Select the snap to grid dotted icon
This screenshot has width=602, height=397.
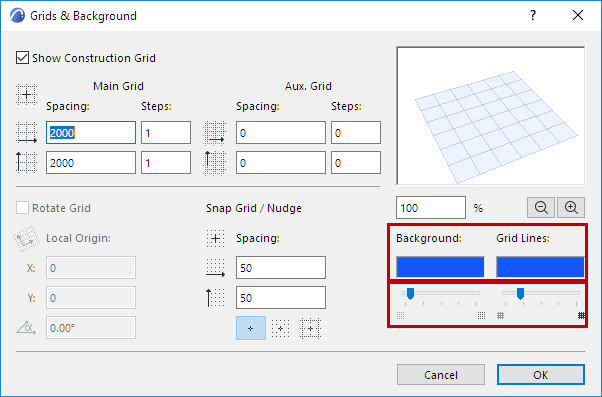280,328
